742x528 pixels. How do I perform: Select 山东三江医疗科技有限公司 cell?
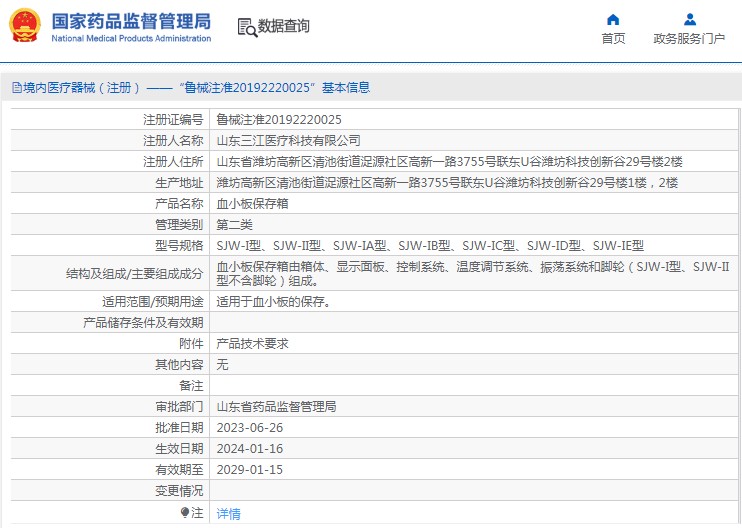(x=288, y=141)
